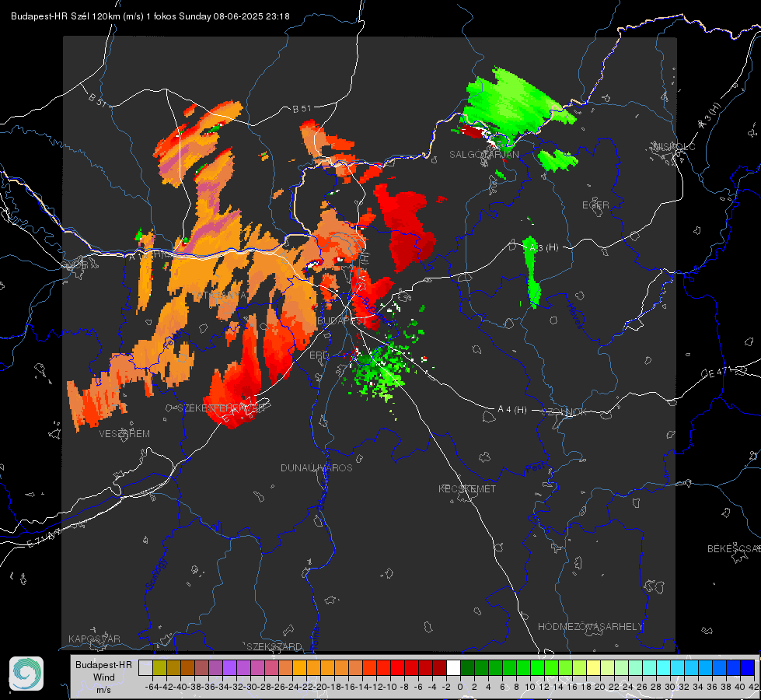The image size is (761, 700).
Task: Click the KECSKEMET city label
Action: coord(467,488)
